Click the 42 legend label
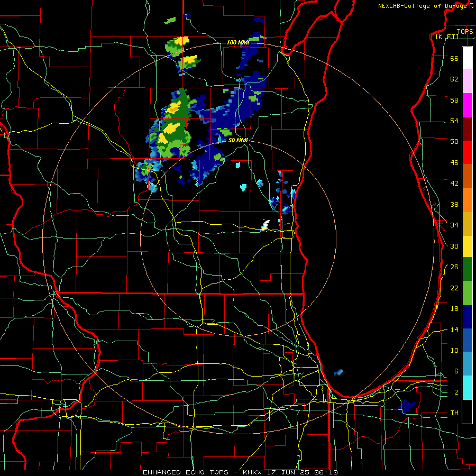This screenshot has height=476, width=476. [454, 184]
